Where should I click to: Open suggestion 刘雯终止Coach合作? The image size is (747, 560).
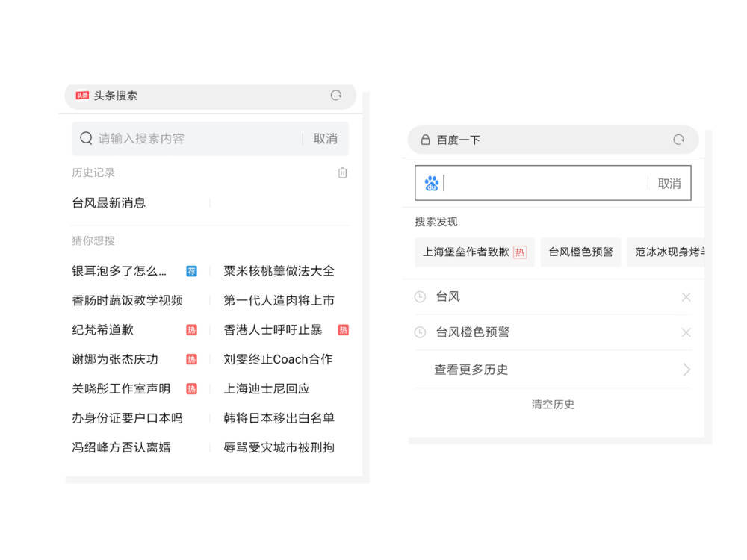[278, 359]
